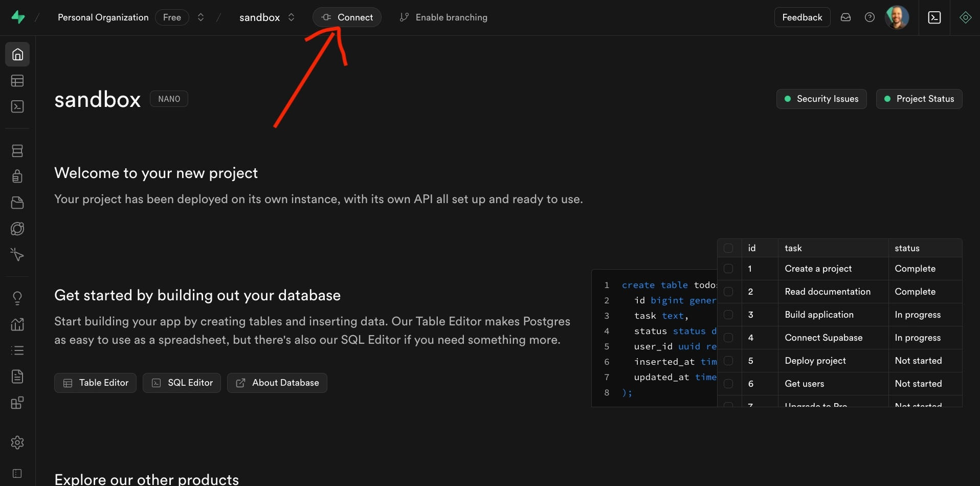Open the notifications inbox icon

845,17
